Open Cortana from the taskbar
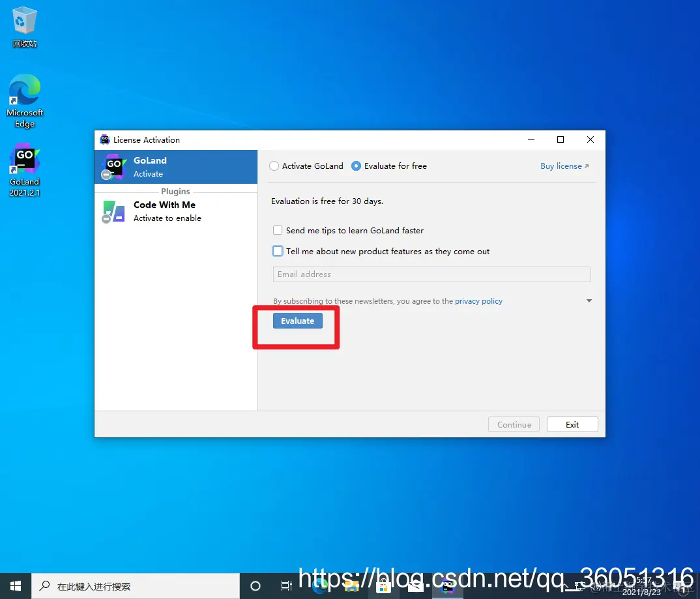The image size is (700, 599). pyautogui.click(x=255, y=586)
